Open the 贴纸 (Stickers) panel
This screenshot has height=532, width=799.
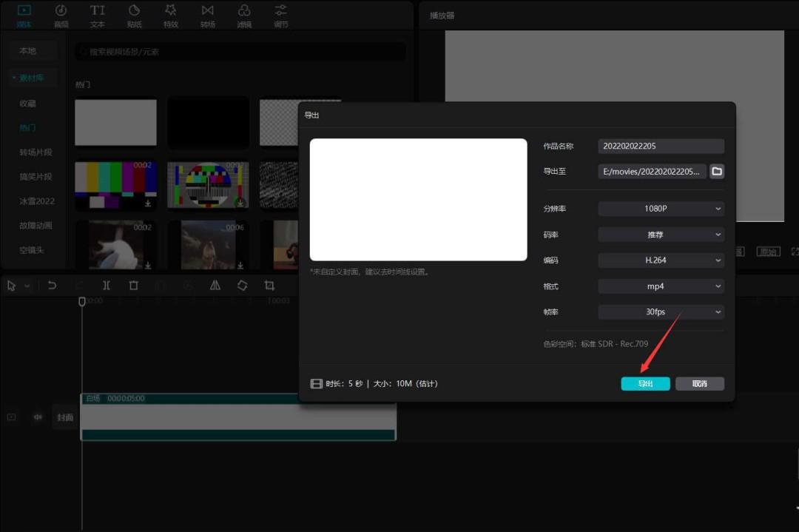click(x=134, y=16)
